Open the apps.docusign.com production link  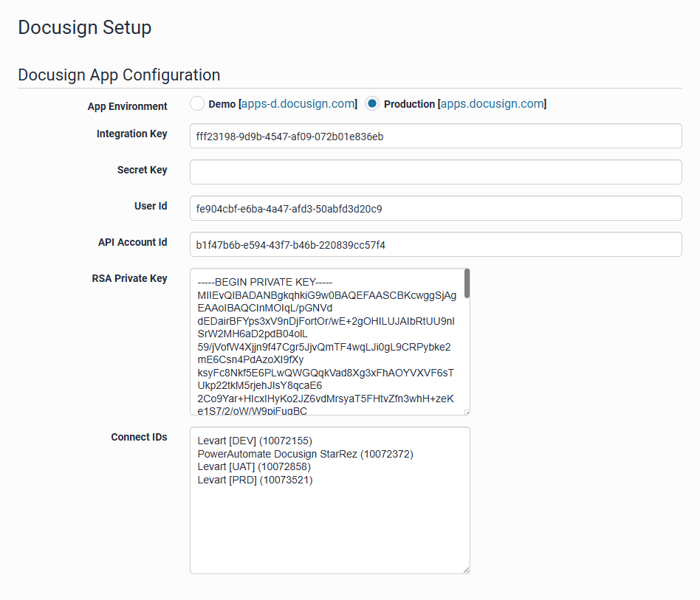(x=493, y=104)
